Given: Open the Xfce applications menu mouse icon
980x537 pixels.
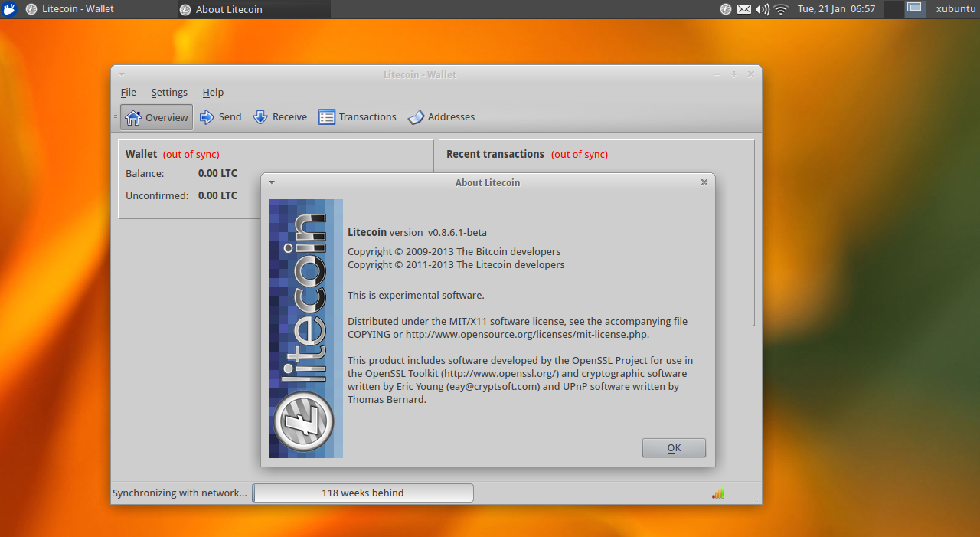Looking at the screenshot, I should pos(9,9).
